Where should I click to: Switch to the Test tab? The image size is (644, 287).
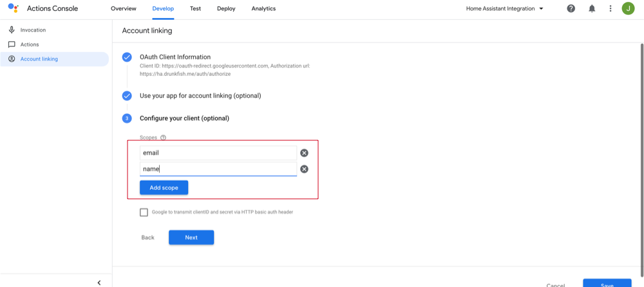point(195,9)
